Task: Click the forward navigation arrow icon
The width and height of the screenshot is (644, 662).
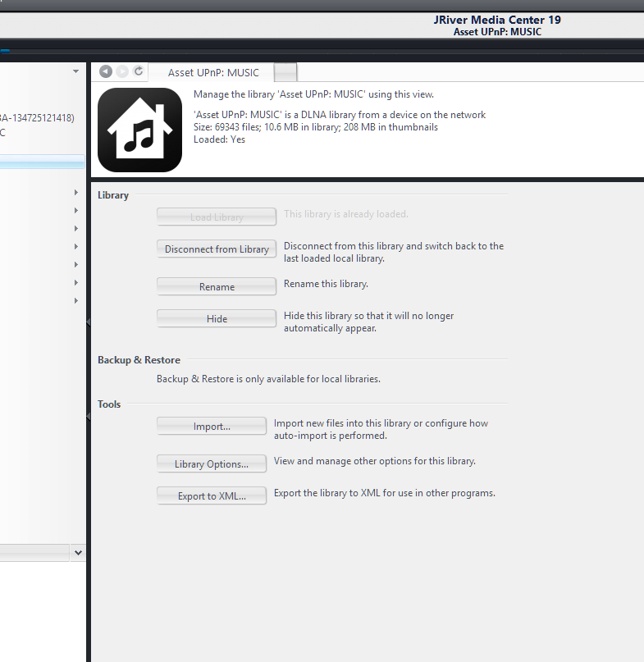Action: click(122, 72)
